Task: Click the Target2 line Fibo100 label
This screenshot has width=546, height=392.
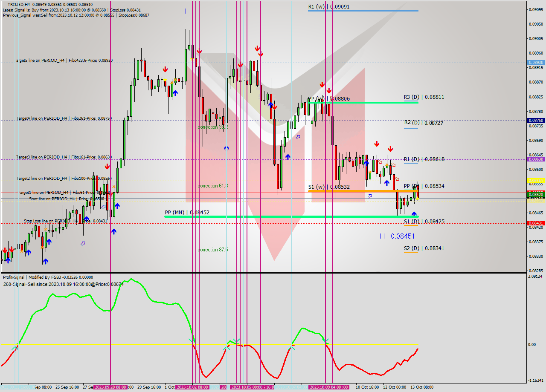Action: pyautogui.click(x=64, y=179)
